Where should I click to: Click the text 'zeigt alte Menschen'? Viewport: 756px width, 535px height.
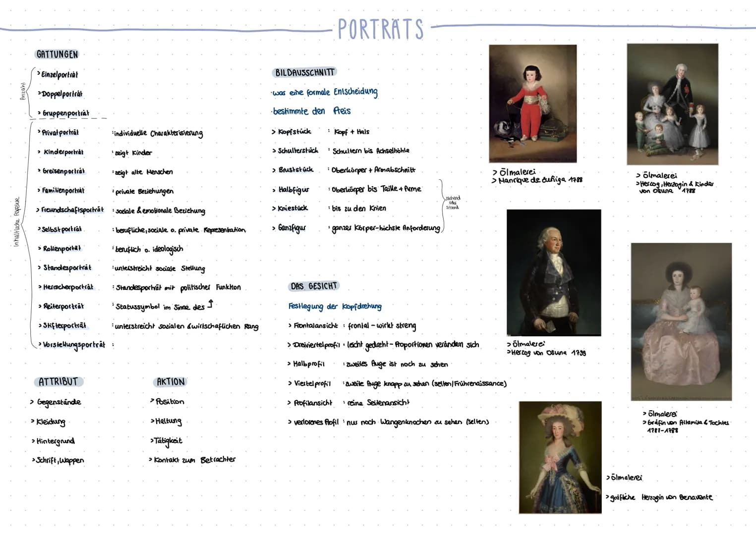pyautogui.click(x=143, y=172)
